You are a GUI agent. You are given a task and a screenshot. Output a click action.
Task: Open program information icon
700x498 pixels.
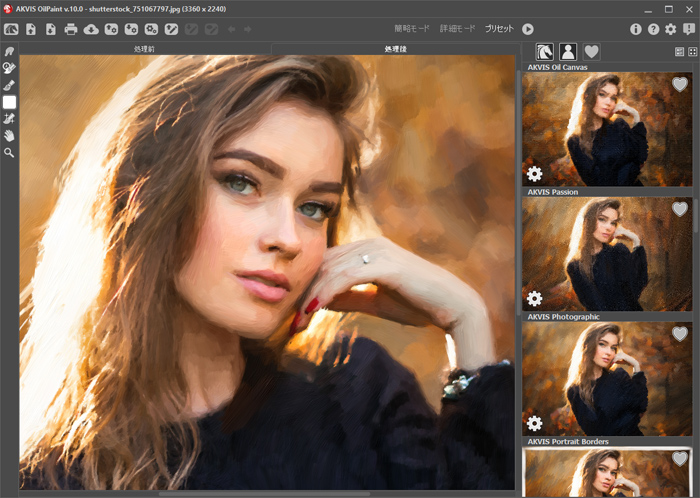tap(636, 29)
